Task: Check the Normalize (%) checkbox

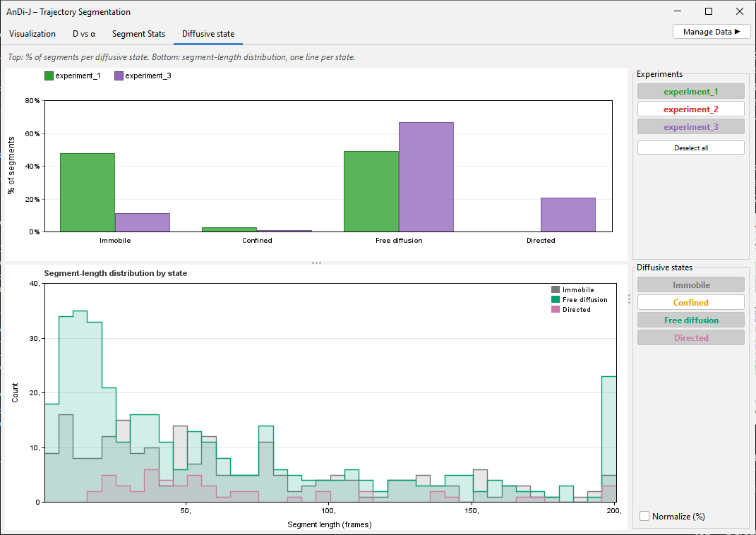Action: click(644, 516)
